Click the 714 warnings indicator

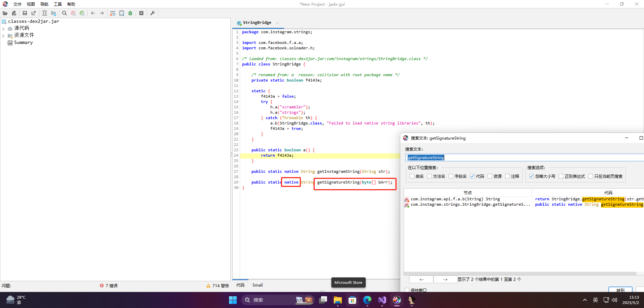coord(218,286)
